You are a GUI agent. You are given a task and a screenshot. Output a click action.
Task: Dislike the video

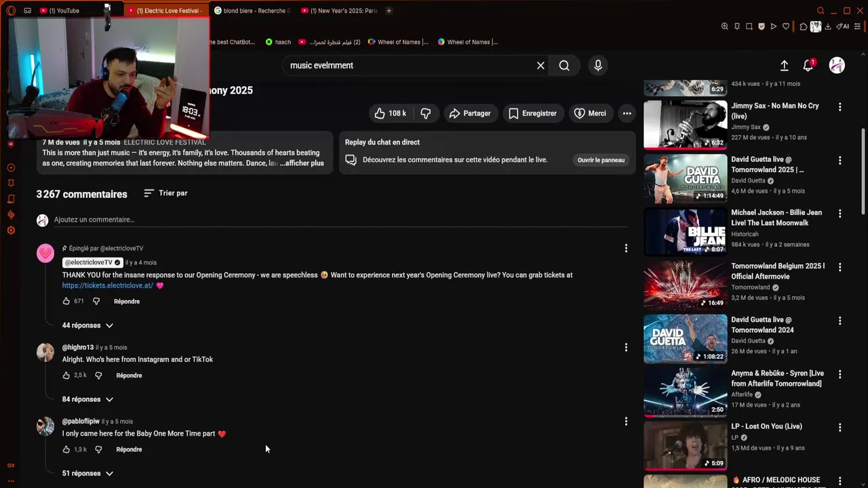426,114
